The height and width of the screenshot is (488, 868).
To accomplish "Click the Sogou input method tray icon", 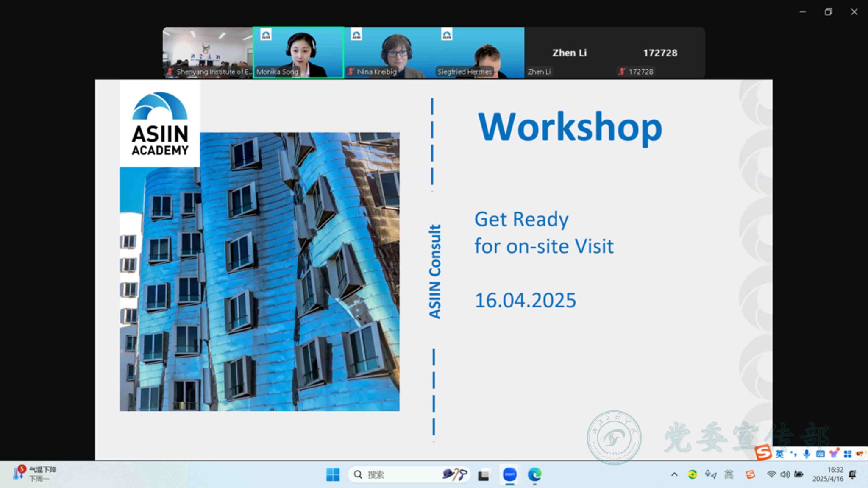I will (x=750, y=474).
